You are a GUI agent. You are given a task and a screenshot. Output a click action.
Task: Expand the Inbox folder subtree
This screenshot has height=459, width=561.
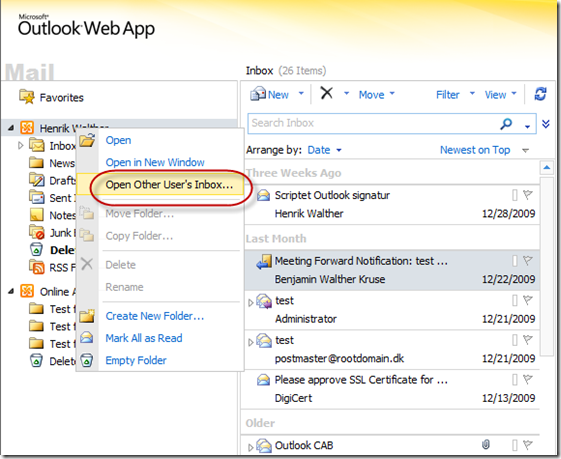pos(20,146)
